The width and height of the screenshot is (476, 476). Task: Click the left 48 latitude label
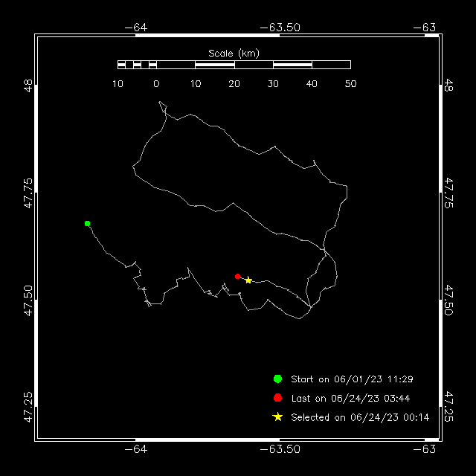pyautogui.click(x=28, y=86)
